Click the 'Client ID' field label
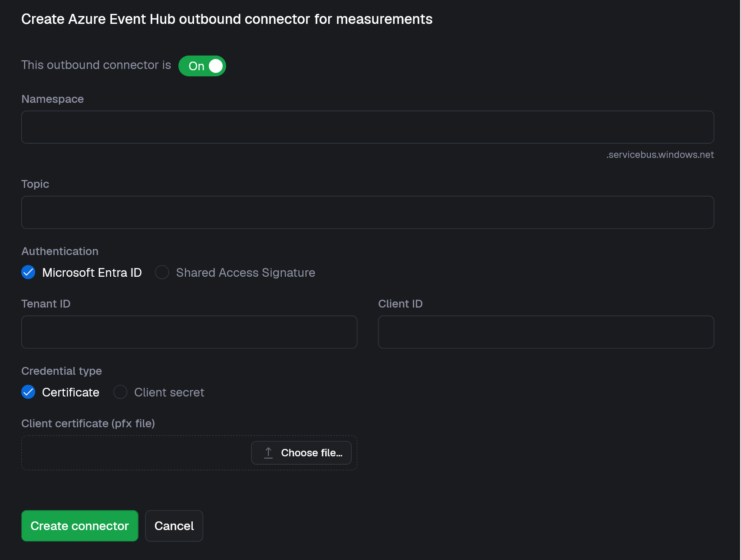Screen dimensions: 741x560 point(400,304)
